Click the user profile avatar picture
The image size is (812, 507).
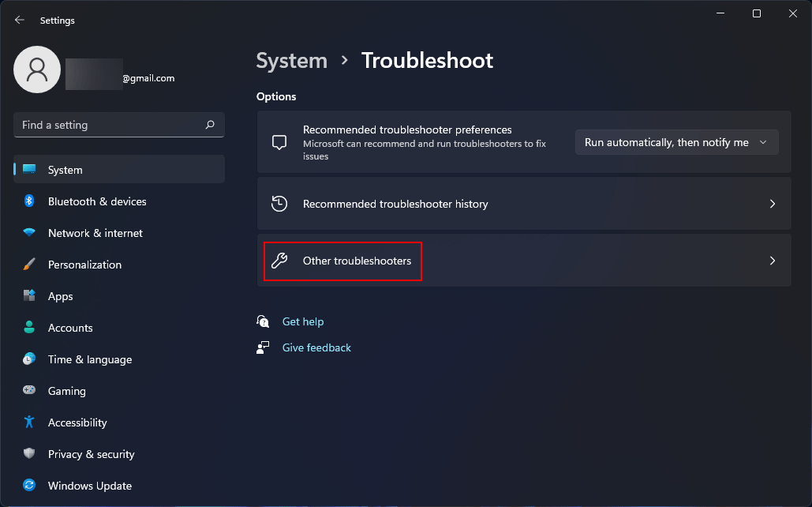pyautogui.click(x=37, y=69)
